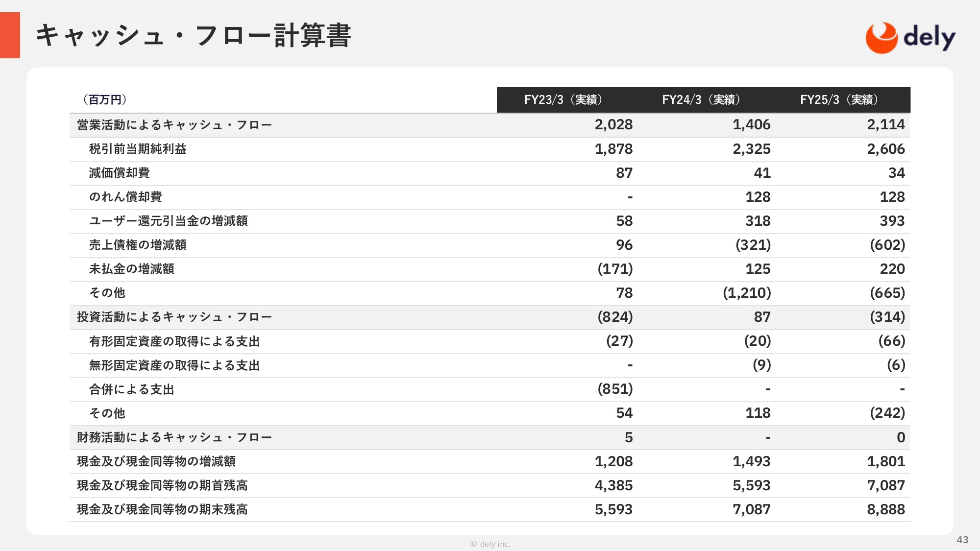Click the のれん償却費 row label
The image size is (980, 551).
(125, 197)
